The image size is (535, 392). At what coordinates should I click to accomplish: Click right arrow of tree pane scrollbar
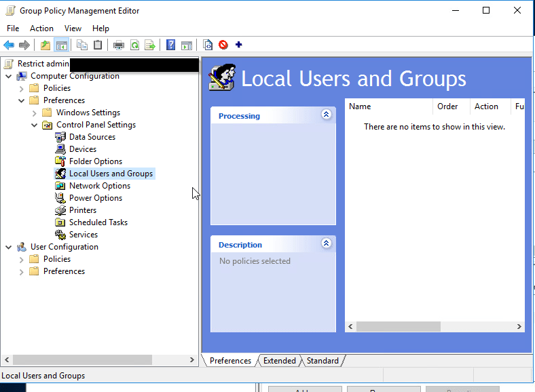point(191,359)
